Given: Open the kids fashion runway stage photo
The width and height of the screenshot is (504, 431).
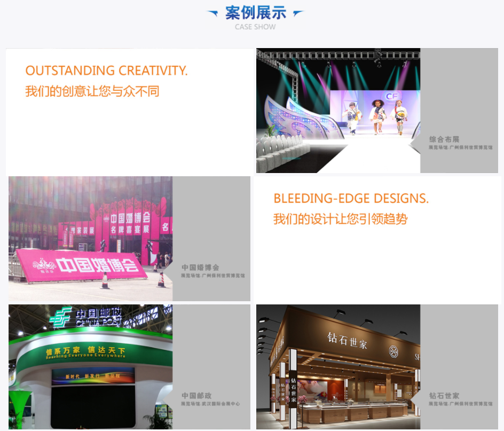Looking at the screenshot, I should (338, 111).
